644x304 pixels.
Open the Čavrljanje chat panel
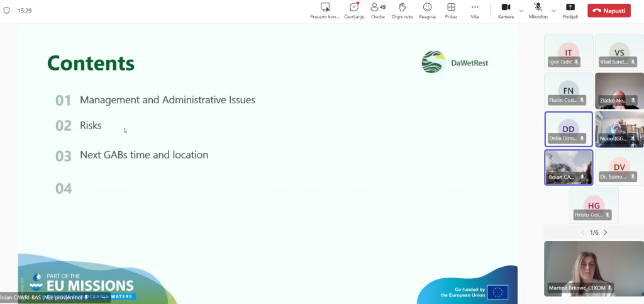(354, 8)
